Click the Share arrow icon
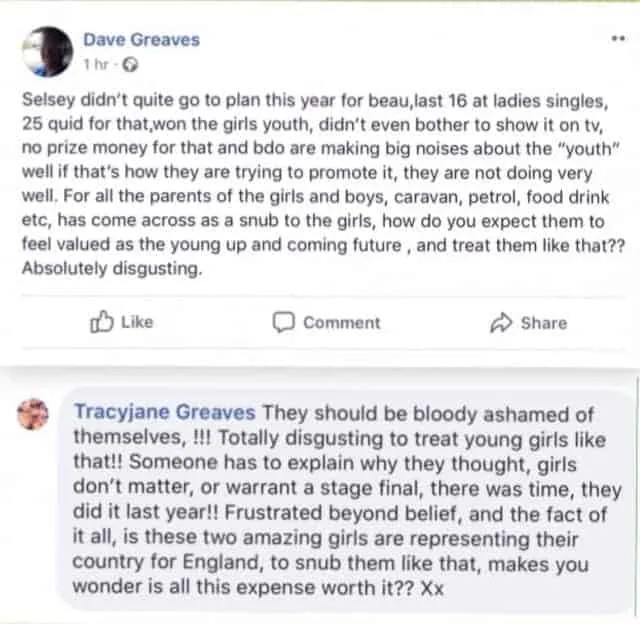This screenshot has width=640, height=624. [500, 322]
